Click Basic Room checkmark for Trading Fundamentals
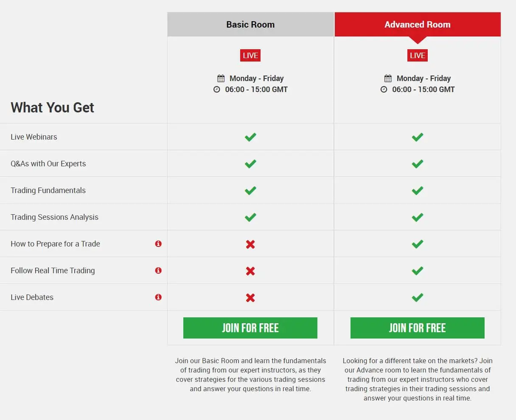 coord(250,190)
